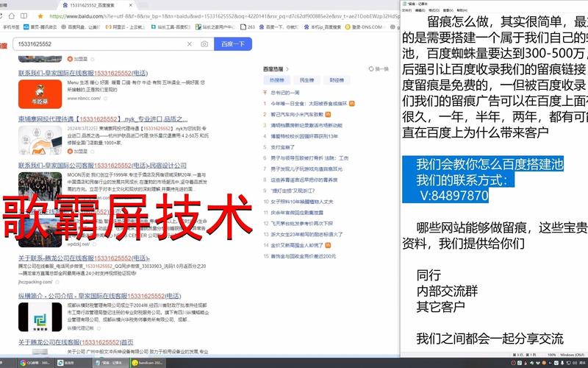Click the jhczpacking.com source URL

35,282
